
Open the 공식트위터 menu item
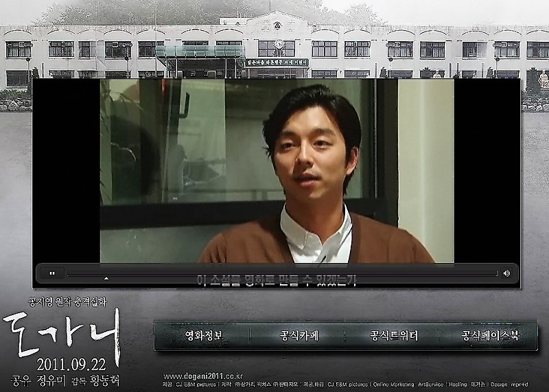(x=393, y=336)
